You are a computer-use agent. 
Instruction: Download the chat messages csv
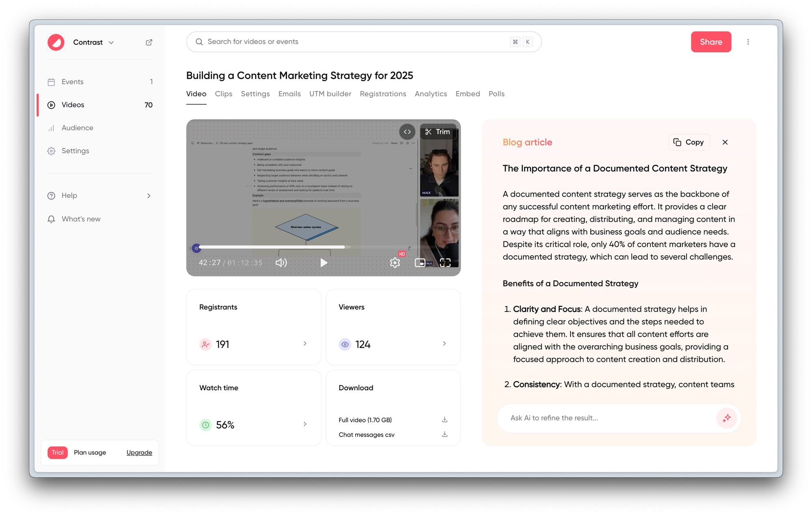tap(445, 434)
